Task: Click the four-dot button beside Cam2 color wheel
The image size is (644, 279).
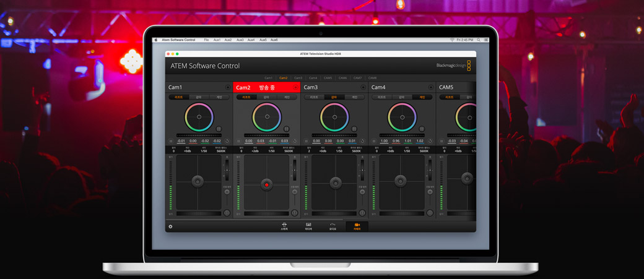Action: pos(287,129)
